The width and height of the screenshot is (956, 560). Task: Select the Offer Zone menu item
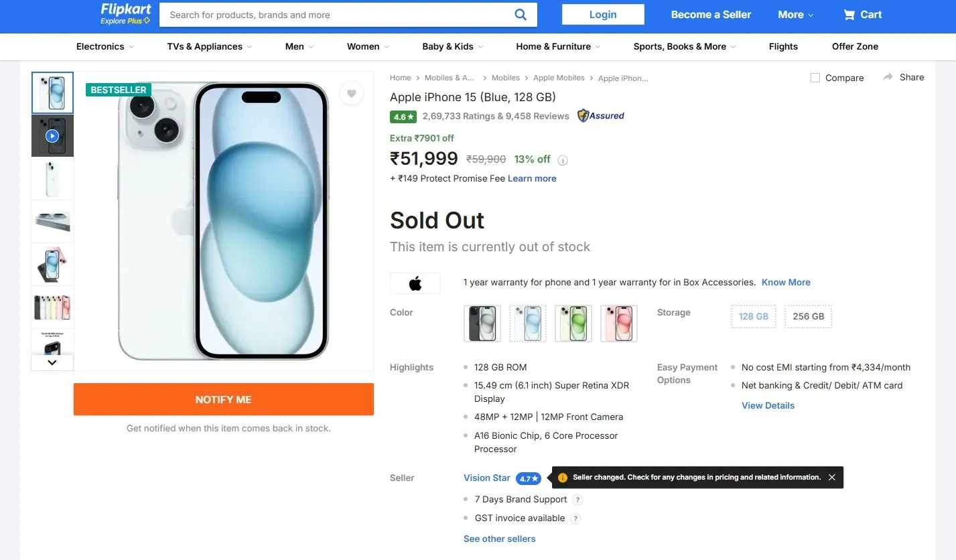click(x=854, y=46)
